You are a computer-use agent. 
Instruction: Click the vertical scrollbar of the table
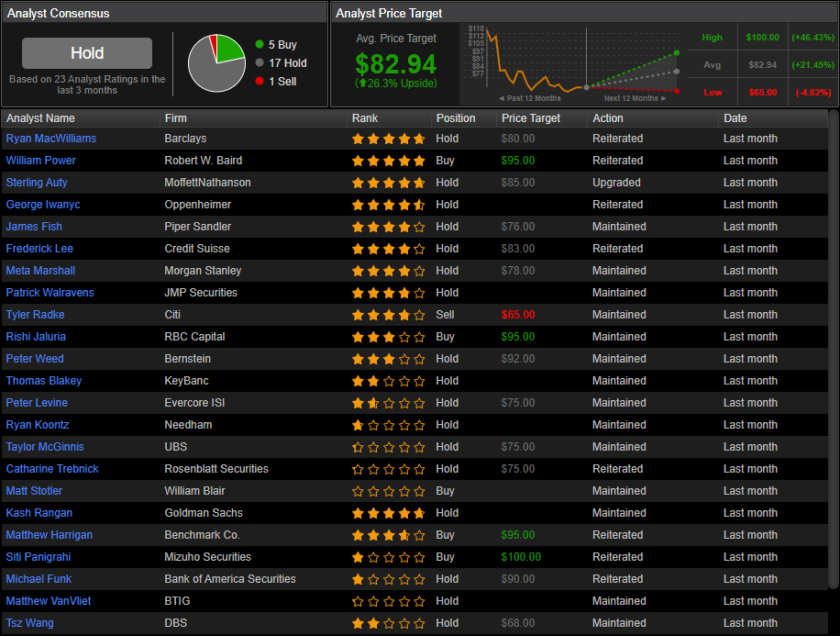(834, 349)
